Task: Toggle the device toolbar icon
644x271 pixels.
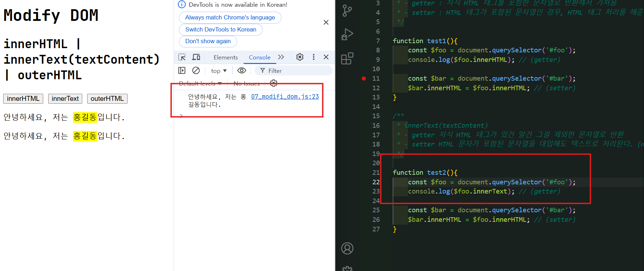Action: click(x=196, y=57)
